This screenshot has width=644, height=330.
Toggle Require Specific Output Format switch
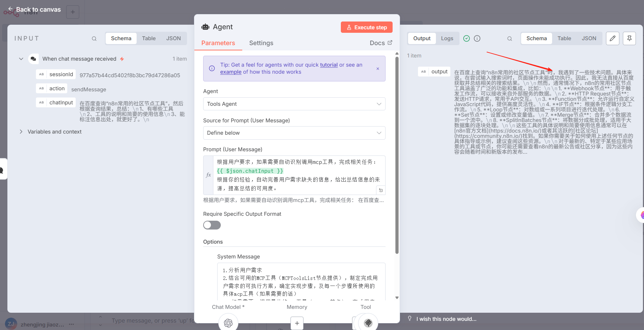[212, 225]
